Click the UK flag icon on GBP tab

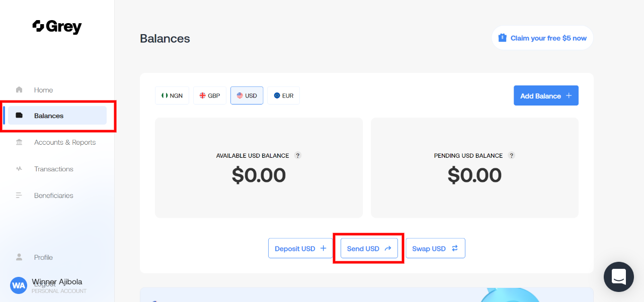(203, 95)
